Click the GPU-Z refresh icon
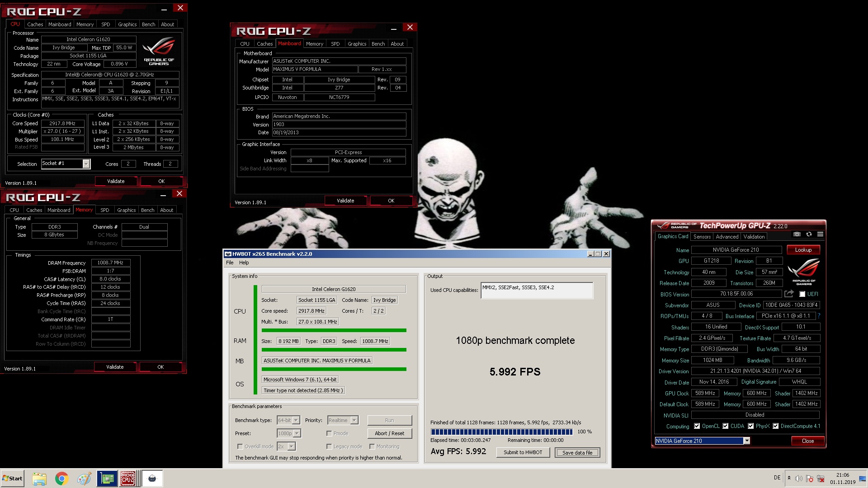The image size is (868, 488). [x=809, y=234]
